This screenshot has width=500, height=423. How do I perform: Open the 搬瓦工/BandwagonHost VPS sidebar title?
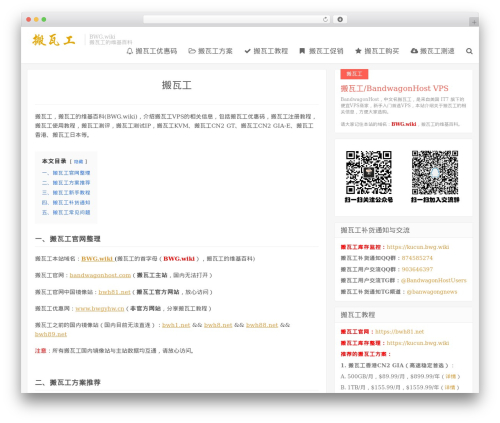tap(394, 88)
